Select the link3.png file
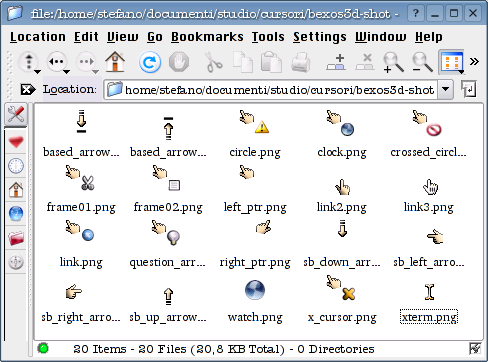The height and width of the screenshot is (362, 488). click(x=429, y=196)
